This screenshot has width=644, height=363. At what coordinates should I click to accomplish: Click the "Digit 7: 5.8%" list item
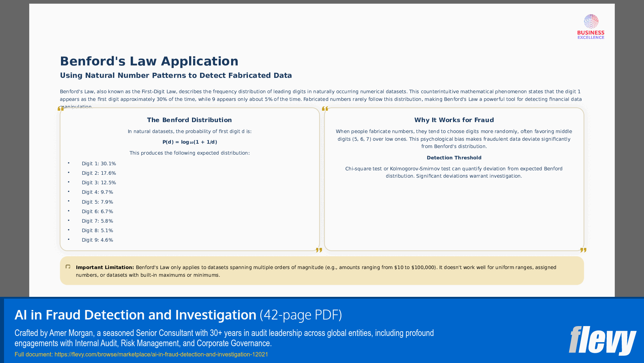click(97, 221)
